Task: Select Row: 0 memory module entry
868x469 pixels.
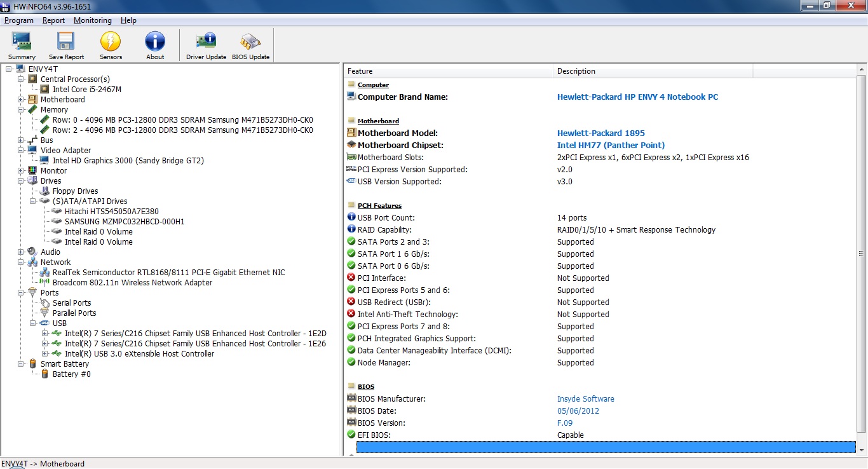Action: tap(182, 119)
